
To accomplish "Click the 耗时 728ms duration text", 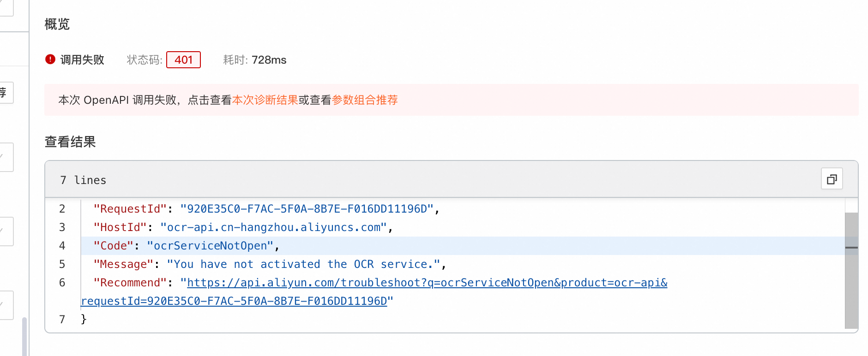I will pyautogui.click(x=255, y=60).
